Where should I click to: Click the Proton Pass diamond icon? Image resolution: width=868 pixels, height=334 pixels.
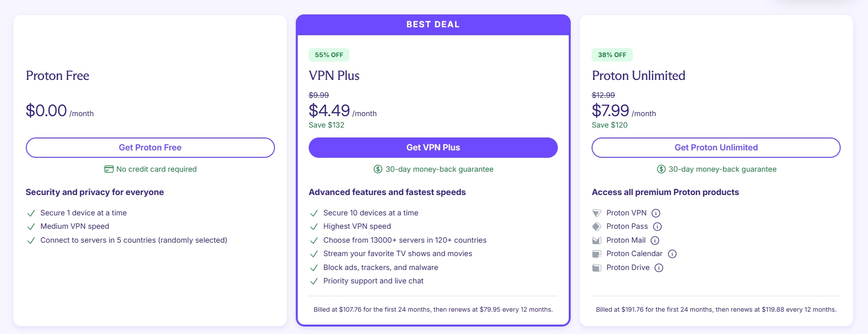pyautogui.click(x=597, y=227)
